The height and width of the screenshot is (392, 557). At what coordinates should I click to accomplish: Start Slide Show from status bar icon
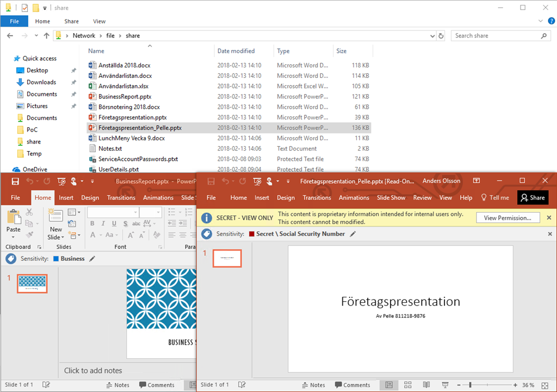444,385
